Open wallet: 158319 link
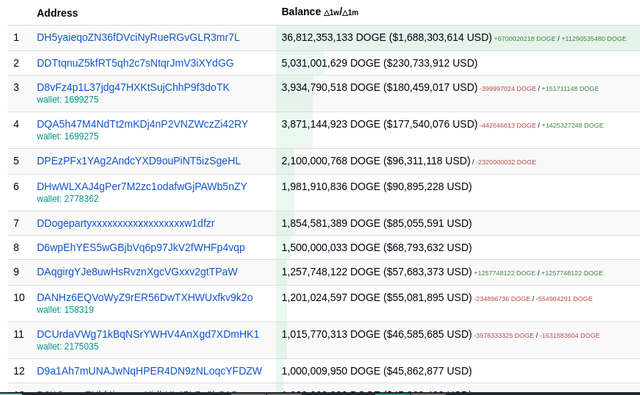This screenshot has height=395, width=640. (65, 310)
